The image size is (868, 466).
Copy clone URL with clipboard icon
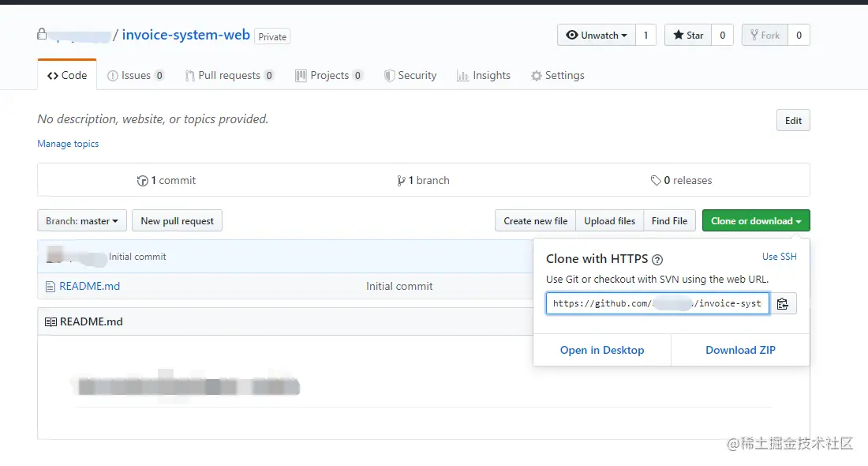(783, 303)
